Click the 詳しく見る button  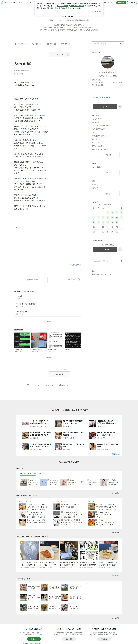tap(69, 639)
